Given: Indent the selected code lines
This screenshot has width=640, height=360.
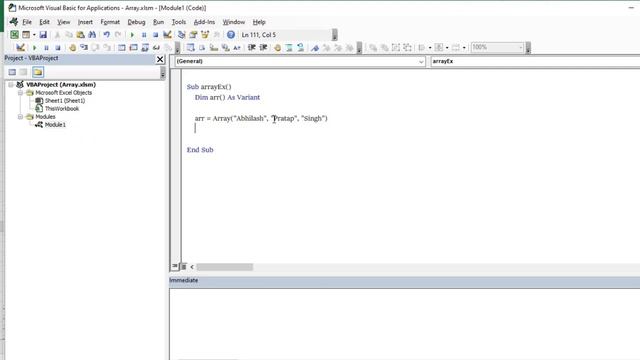Looking at the screenshot, I should (251, 48).
